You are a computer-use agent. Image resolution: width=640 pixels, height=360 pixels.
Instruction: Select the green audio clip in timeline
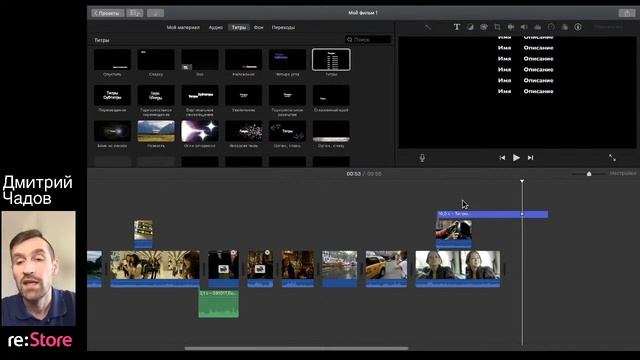tap(219, 304)
